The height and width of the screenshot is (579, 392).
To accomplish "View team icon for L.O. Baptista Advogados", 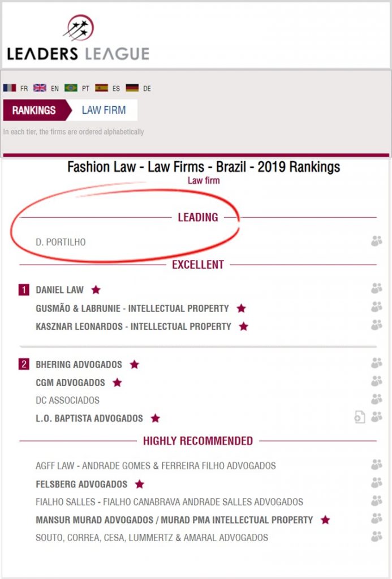I will (x=377, y=417).
